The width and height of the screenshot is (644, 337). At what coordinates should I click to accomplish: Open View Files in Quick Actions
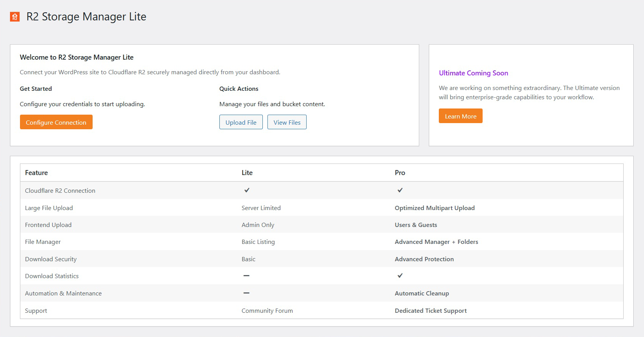(x=287, y=122)
